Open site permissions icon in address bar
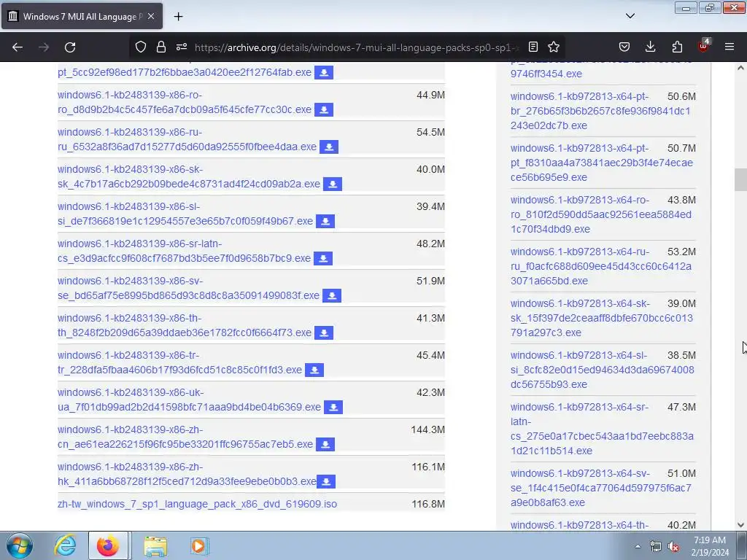The height and width of the screenshot is (560, 747). click(182, 47)
